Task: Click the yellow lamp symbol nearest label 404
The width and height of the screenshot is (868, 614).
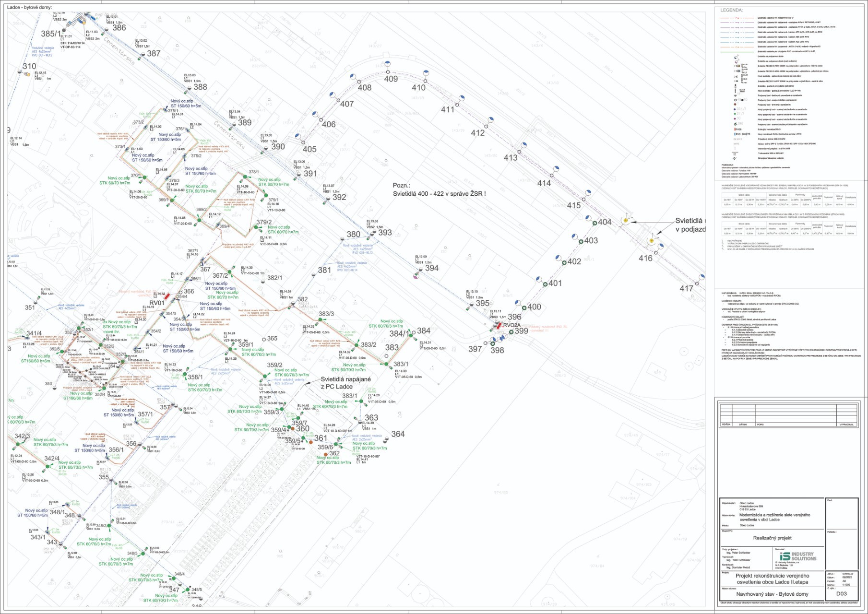Action: [625, 221]
